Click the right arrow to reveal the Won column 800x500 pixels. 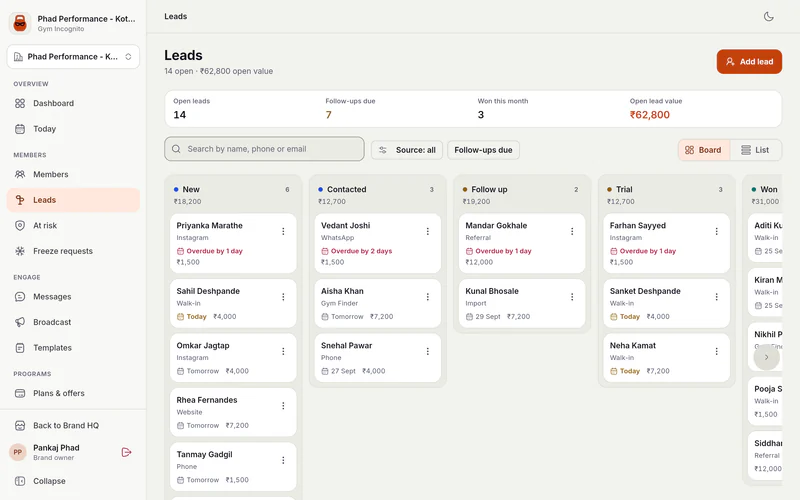[766, 357]
